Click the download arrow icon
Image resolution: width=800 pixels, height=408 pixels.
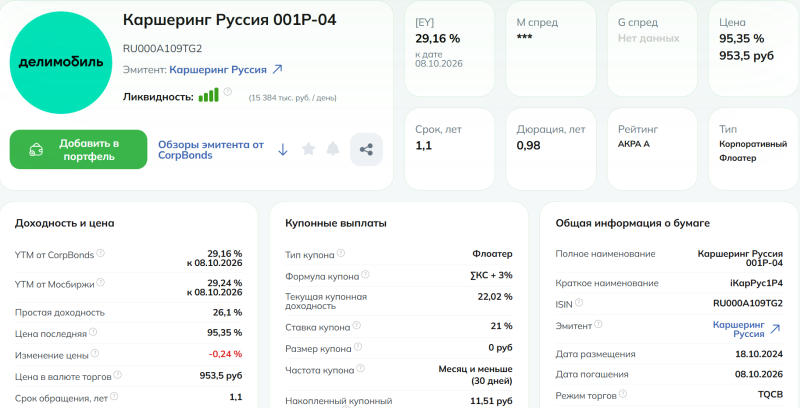click(283, 149)
